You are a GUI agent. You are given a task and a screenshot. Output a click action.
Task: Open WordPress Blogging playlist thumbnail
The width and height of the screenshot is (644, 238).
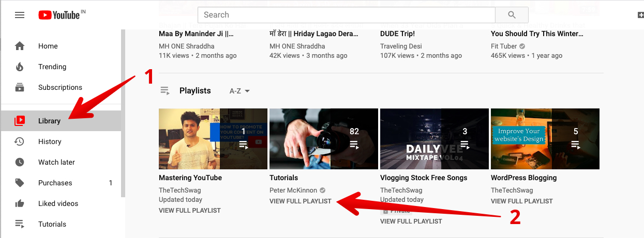pos(545,139)
